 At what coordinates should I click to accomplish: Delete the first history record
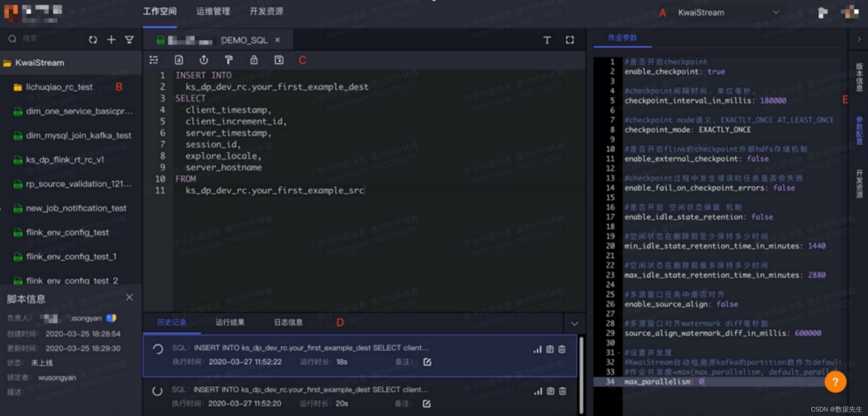click(x=562, y=349)
